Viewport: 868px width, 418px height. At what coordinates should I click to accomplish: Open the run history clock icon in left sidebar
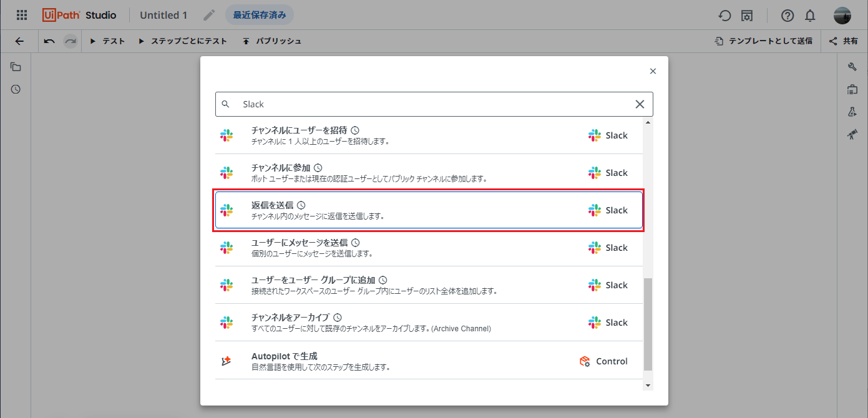(16, 89)
